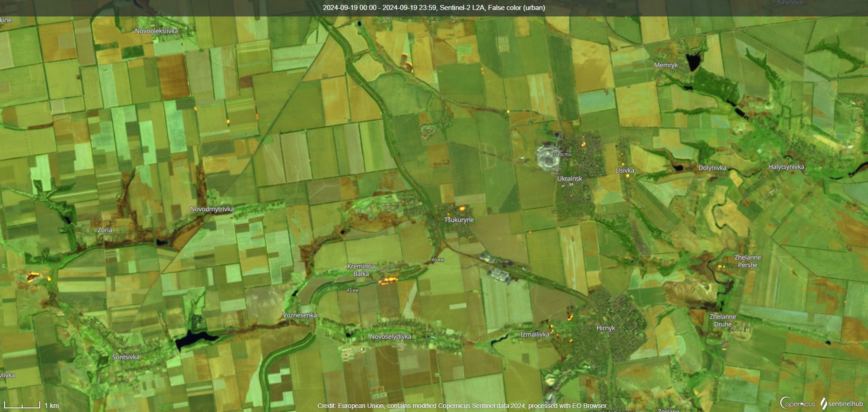Click the Sentinel-2 L2A date caption
This screenshot has height=412, width=868.
pos(434,8)
